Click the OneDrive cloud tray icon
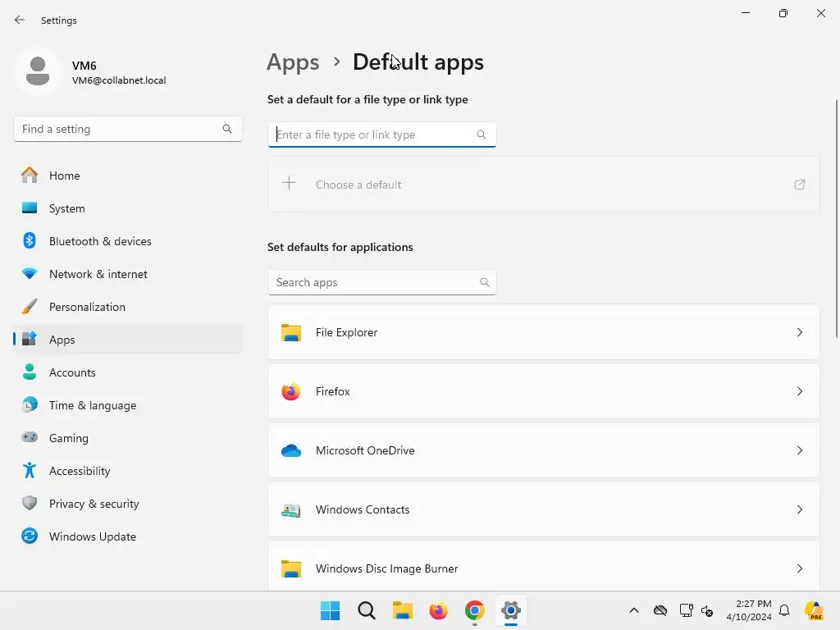 click(x=660, y=610)
